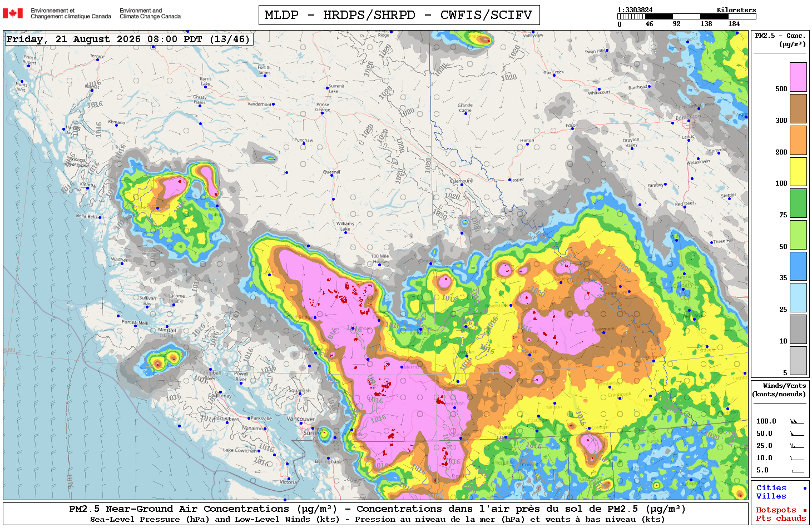This screenshot has width=812, height=528.
Task: Click the Drayton Valley city label
Action: [x=631, y=142]
